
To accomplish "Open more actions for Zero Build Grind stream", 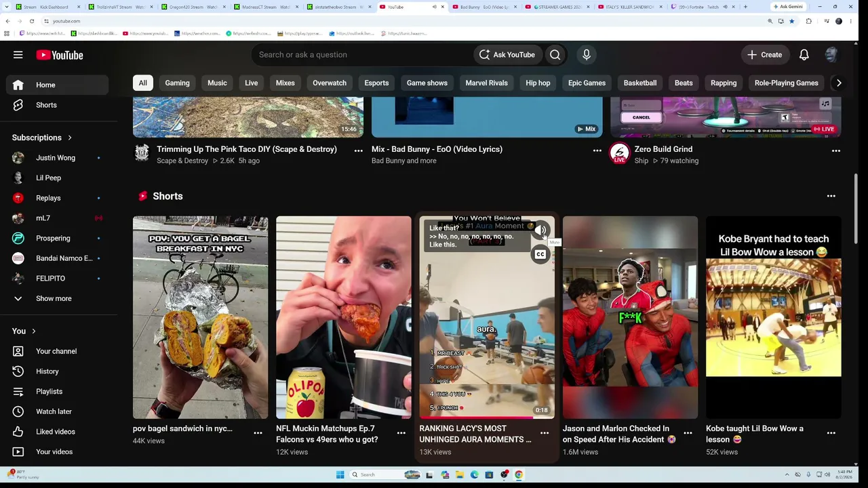I will pyautogui.click(x=835, y=150).
